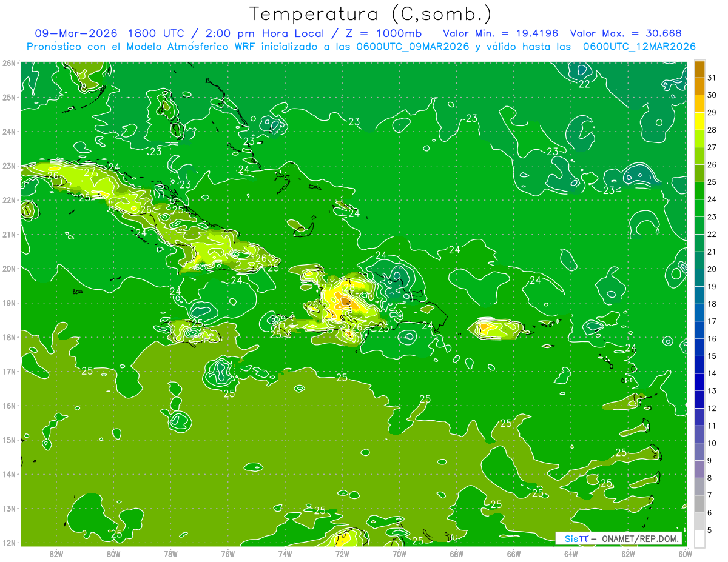Screen dimensions: 728x562
Task: Click the orange hotspot over central Hispaniola
Action: (345, 300)
